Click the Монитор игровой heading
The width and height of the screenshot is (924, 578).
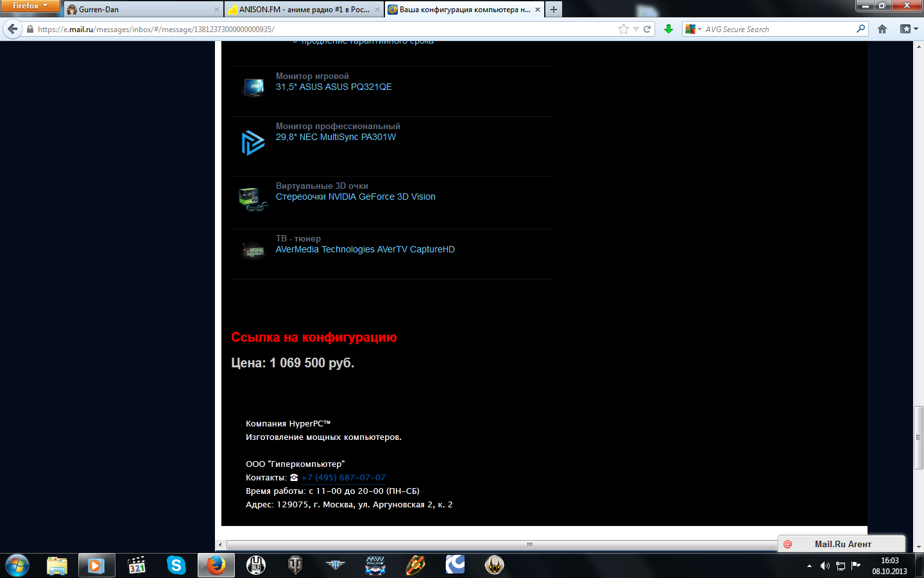tap(312, 76)
